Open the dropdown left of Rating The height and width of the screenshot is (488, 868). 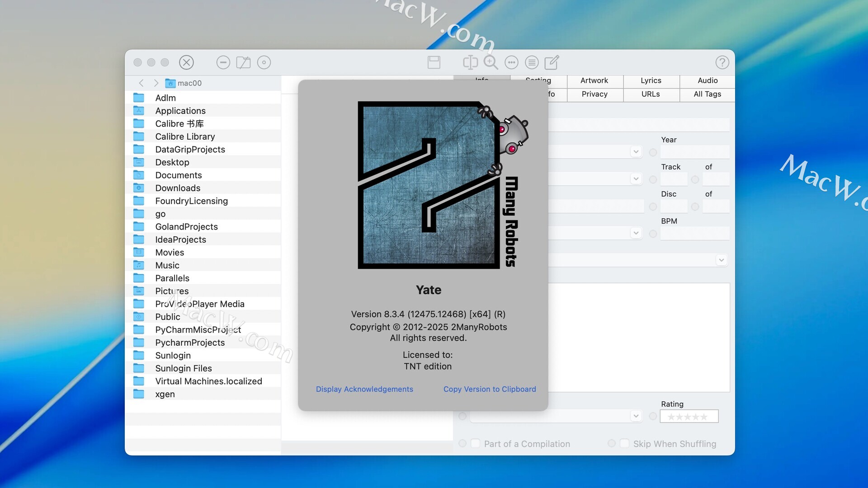click(636, 416)
